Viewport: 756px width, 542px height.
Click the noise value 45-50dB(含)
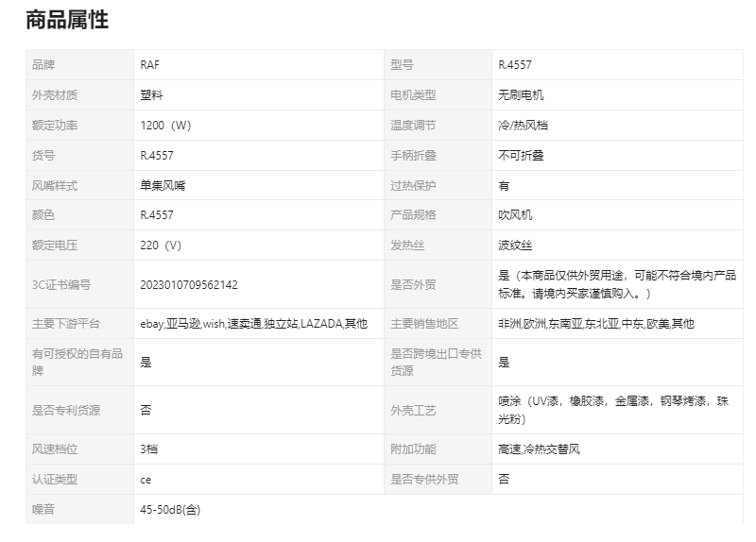170,510
